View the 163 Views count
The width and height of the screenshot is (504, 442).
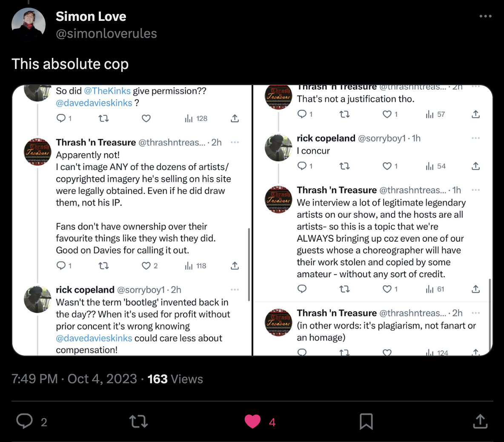(175, 379)
